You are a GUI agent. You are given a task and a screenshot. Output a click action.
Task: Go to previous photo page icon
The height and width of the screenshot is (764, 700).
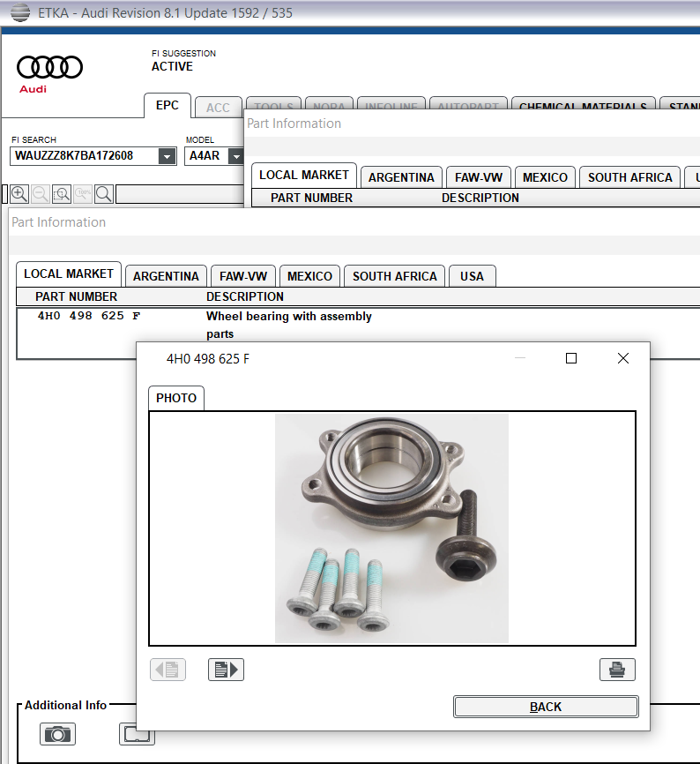pos(168,670)
